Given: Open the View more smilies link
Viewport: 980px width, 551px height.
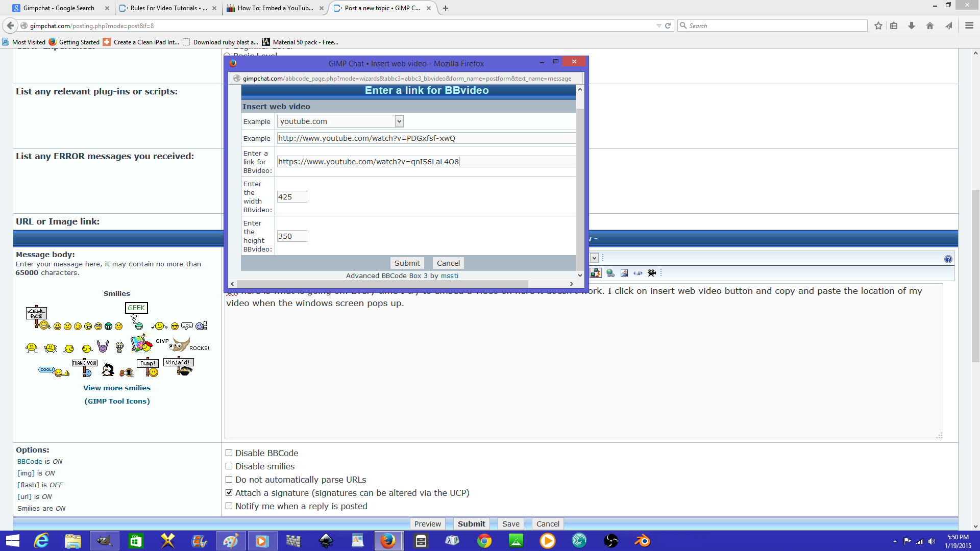Looking at the screenshot, I should [x=117, y=388].
